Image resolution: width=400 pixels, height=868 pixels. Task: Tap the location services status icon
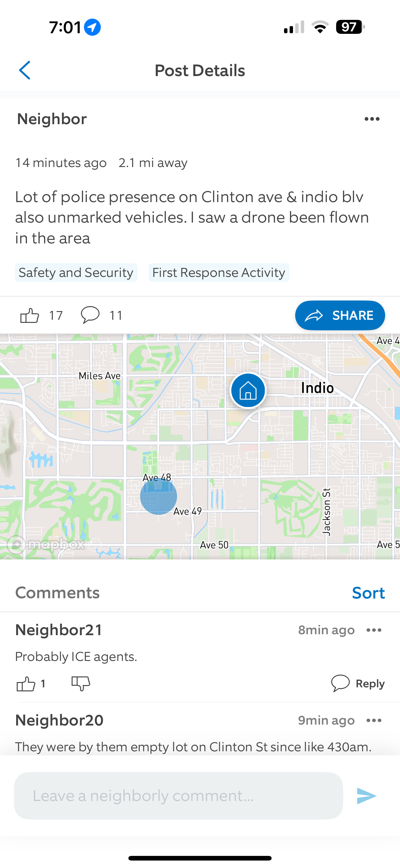[x=92, y=27]
